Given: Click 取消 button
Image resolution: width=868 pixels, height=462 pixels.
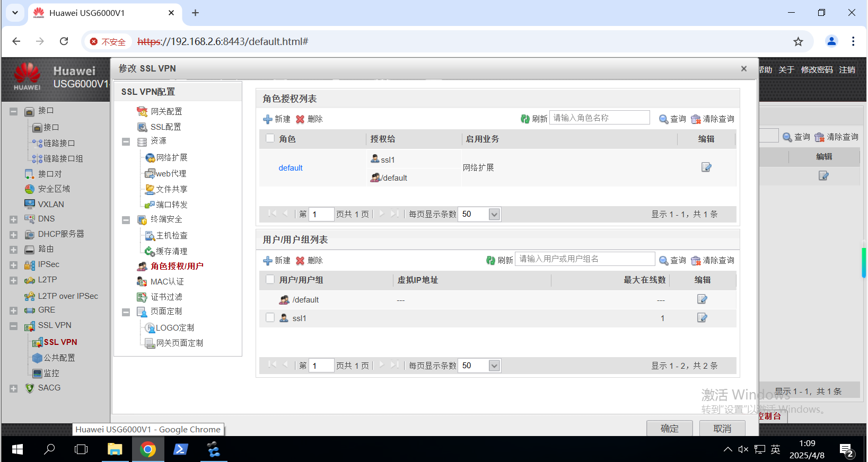Looking at the screenshot, I should point(722,428).
